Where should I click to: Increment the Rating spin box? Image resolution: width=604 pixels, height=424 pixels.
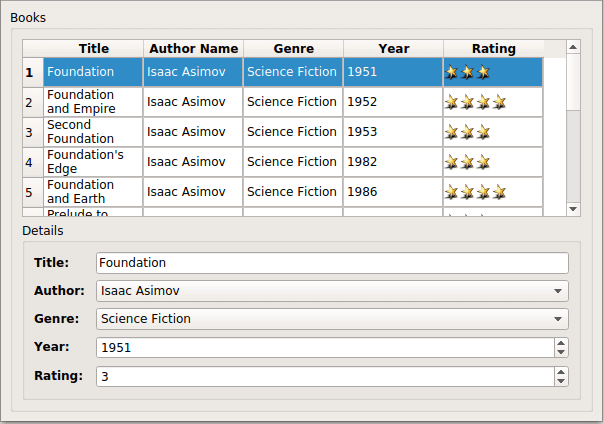561,372
